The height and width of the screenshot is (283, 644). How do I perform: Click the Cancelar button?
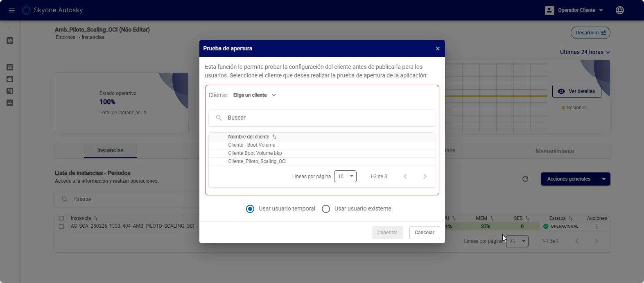tap(424, 233)
